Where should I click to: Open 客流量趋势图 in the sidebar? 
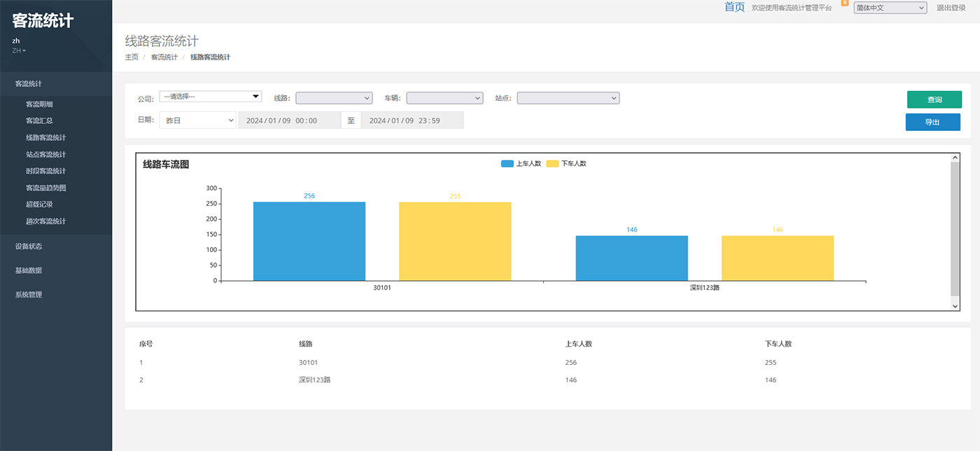pos(45,188)
